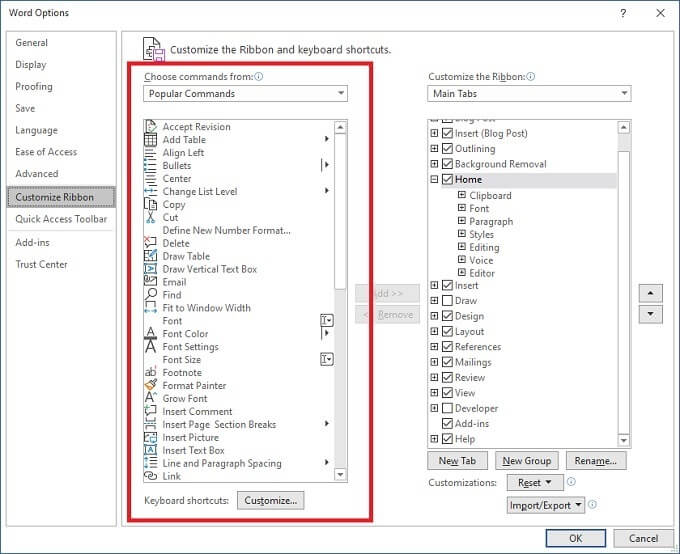This screenshot has width=680, height=554.
Task: Collapse the Home tab tree node
Action: point(434,179)
